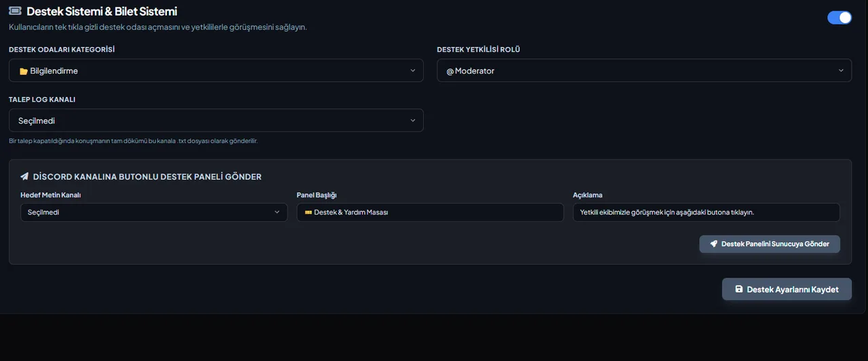
Task: Click the 'Kullanıcıların tek tıkla' description text
Action: click(158, 27)
